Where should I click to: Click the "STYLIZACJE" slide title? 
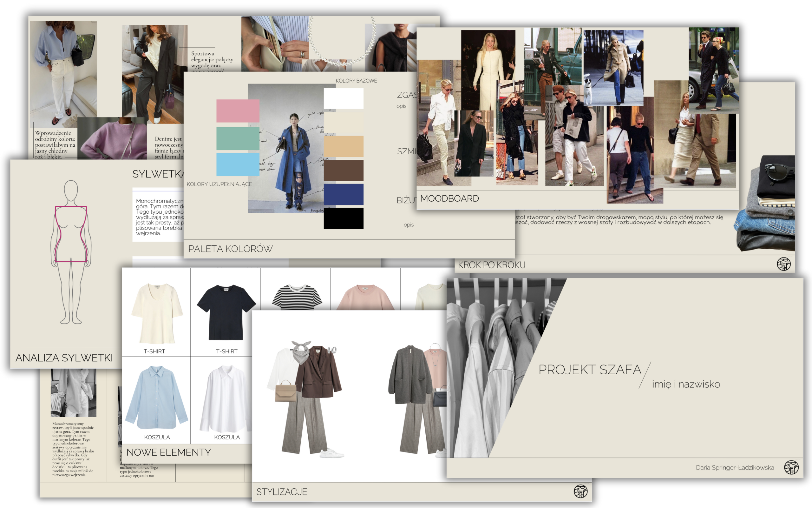coord(282,492)
